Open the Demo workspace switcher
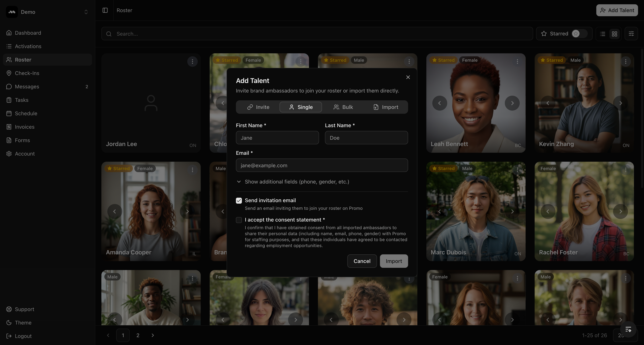644x345 pixels. click(x=48, y=12)
